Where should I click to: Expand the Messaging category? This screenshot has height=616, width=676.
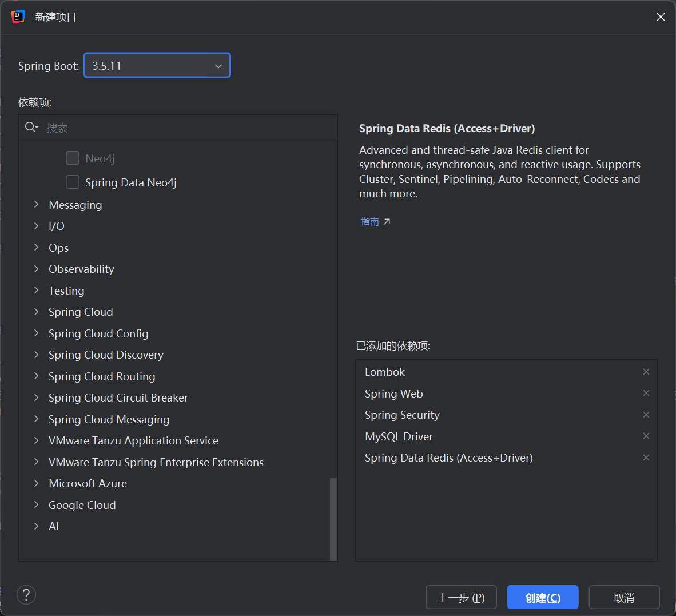pos(36,204)
